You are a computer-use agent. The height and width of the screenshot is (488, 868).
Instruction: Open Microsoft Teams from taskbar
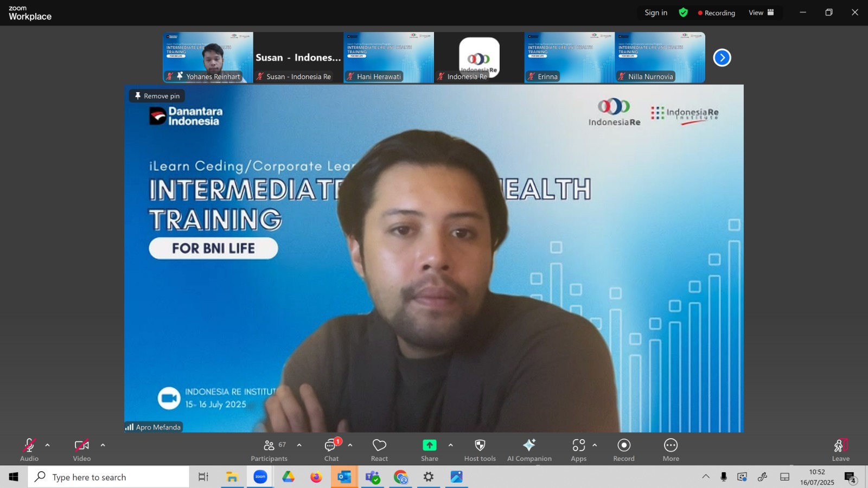click(x=373, y=477)
